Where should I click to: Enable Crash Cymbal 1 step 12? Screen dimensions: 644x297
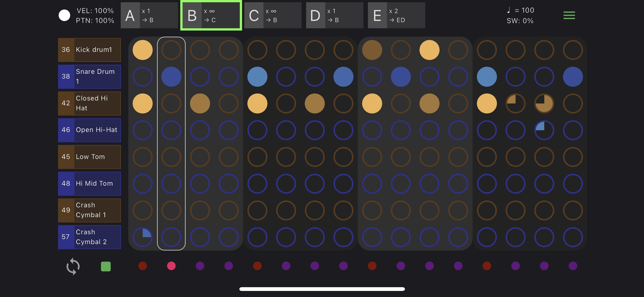[x=458, y=210]
